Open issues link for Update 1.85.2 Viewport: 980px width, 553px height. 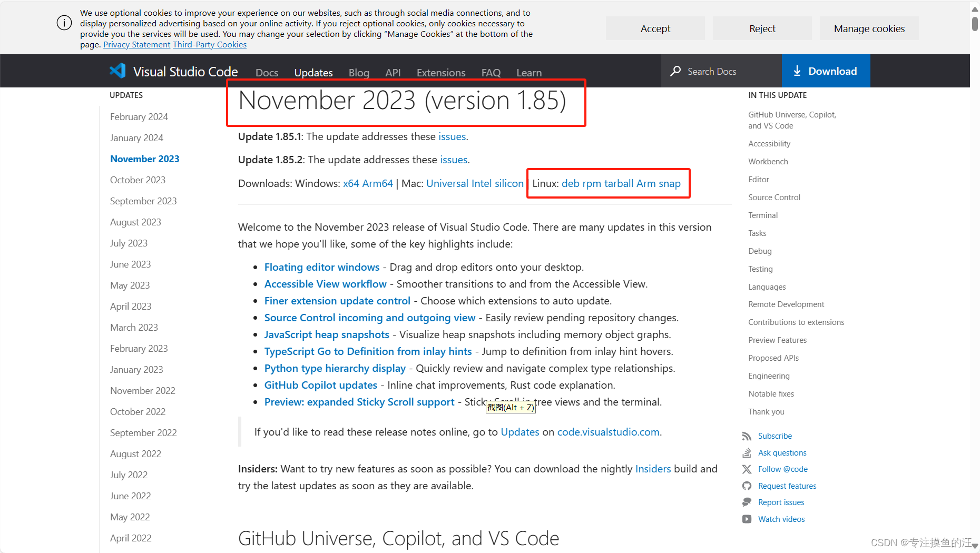coord(454,160)
